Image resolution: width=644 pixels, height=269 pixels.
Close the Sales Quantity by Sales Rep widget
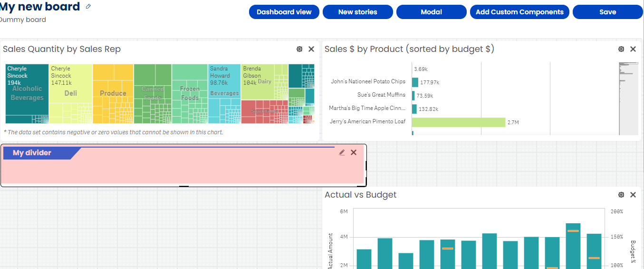point(311,49)
